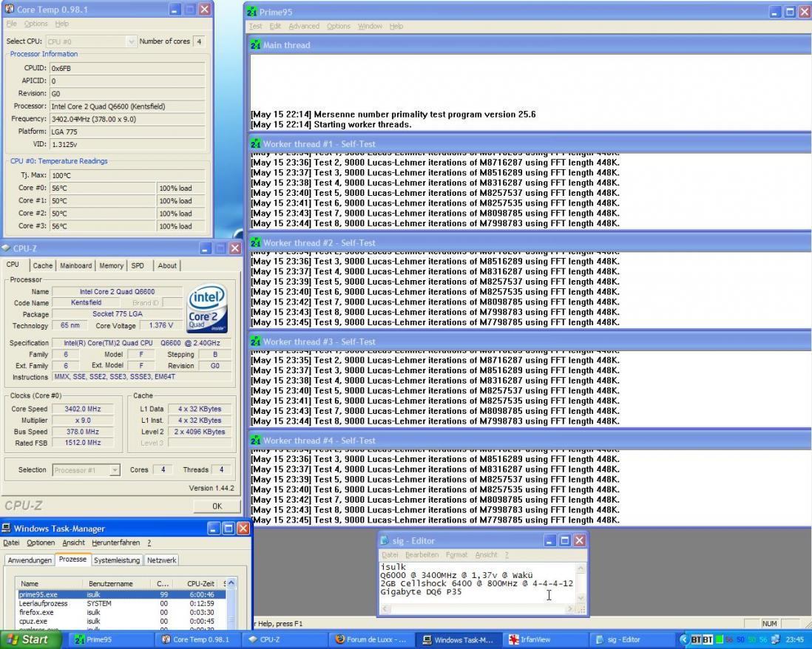This screenshot has width=812, height=649.
Task: Switch to the About tab in CPU-Z
Action: pyautogui.click(x=167, y=265)
